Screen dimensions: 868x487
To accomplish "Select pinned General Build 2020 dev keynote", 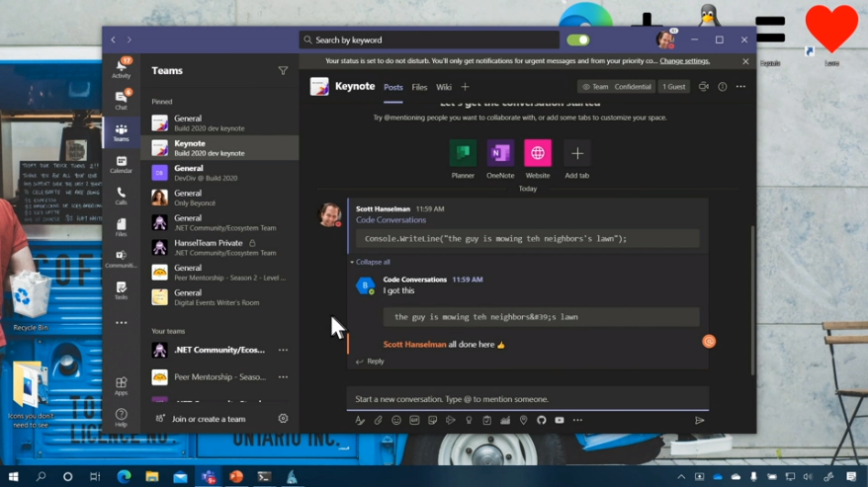I will [x=220, y=122].
